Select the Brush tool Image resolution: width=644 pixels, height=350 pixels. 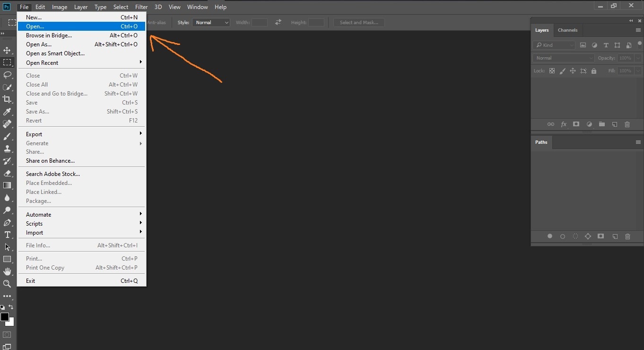click(7, 136)
